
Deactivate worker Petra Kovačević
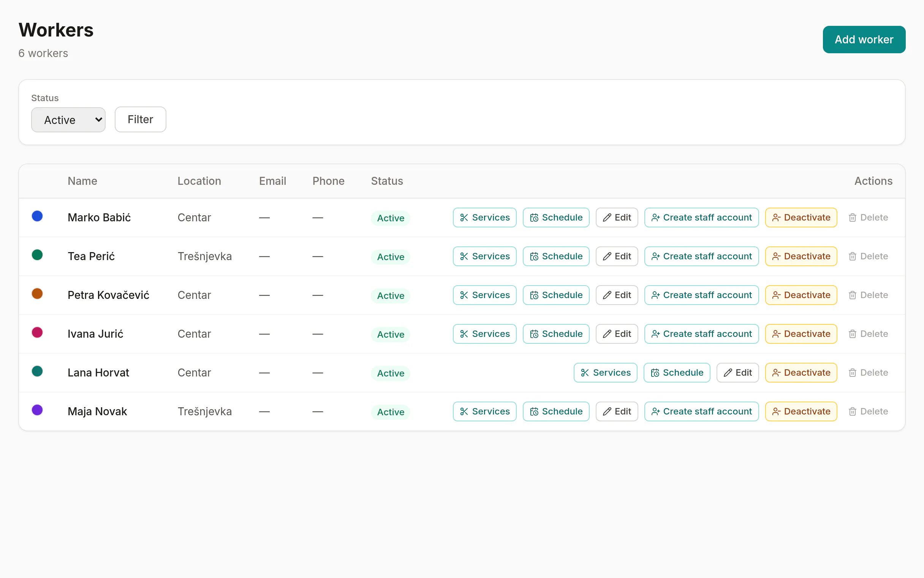(801, 295)
